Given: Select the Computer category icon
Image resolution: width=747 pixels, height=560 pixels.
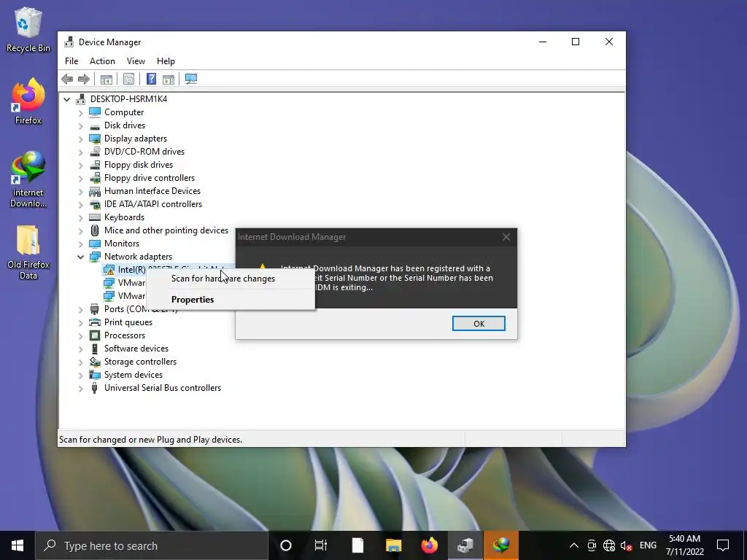Looking at the screenshot, I should pos(95,112).
